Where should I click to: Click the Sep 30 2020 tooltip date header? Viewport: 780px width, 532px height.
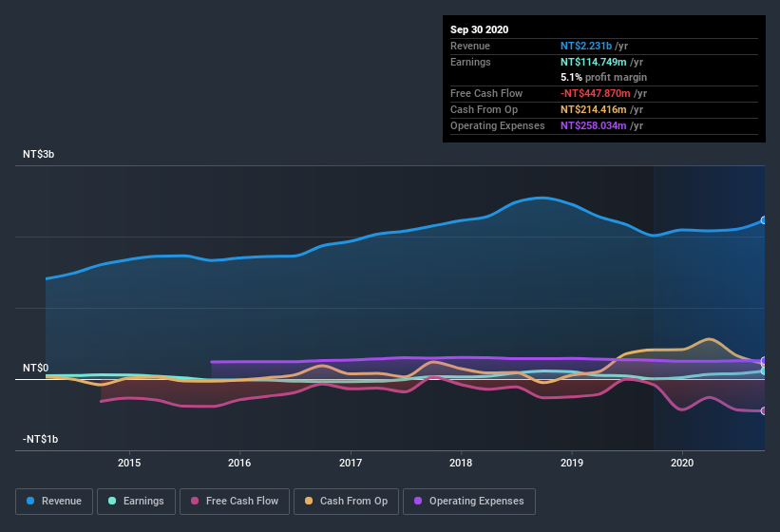point(480,29)
